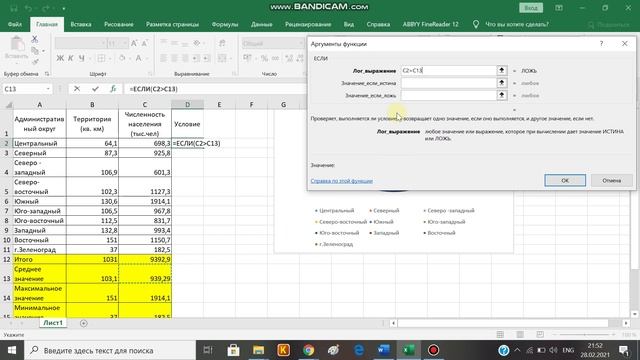Click the Лог_выражение input field

pos(448,71)
